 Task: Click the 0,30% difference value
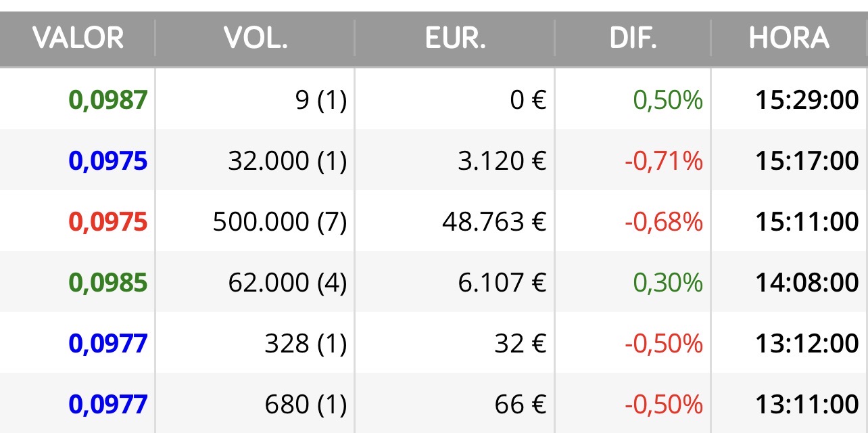tap(668, 283)
